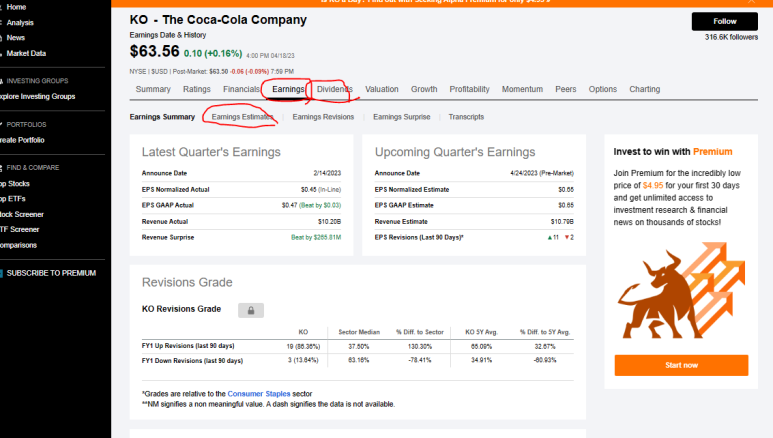
Task: Switch to the Summary tab
Action: (153, 89)
